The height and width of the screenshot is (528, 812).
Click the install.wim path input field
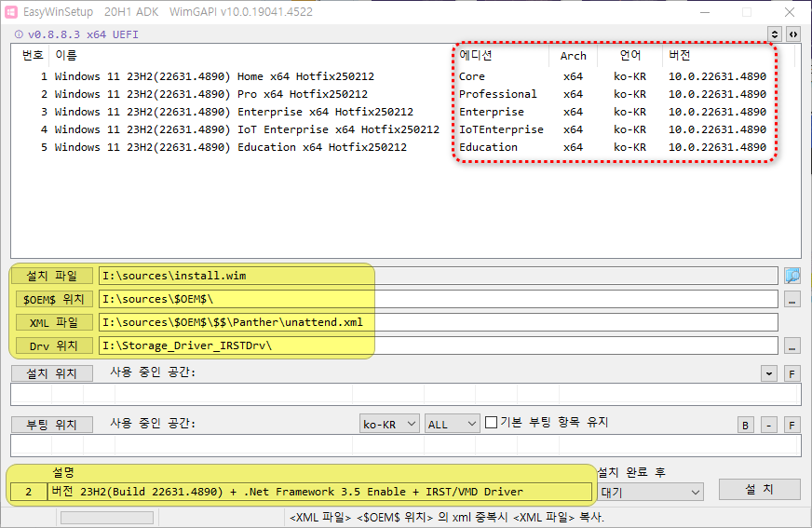(x=438, y=276)
